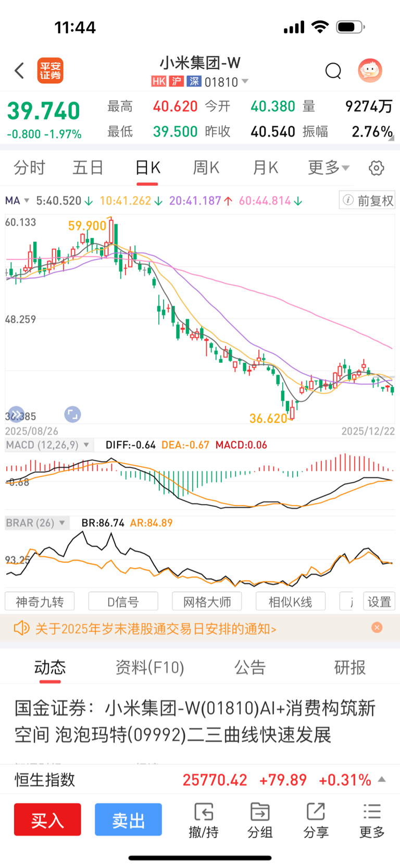
Task: Tap the 36.620 low marker on chart
Action: pos(268,418)
